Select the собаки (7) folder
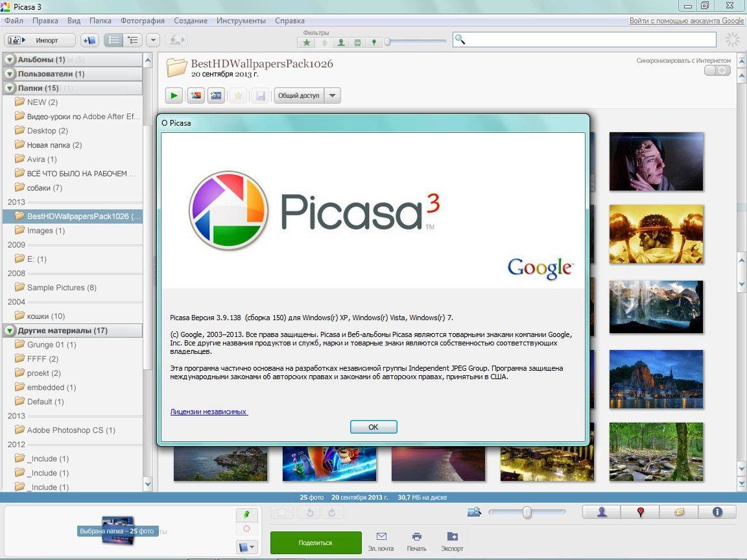747x560 pixels. (x=73, y=188)
